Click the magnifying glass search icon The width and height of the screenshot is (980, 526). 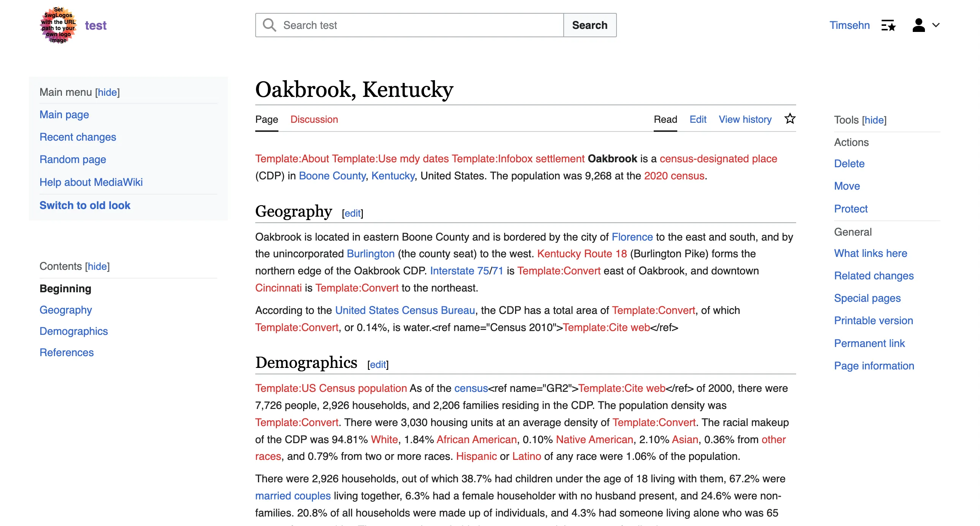269,25
